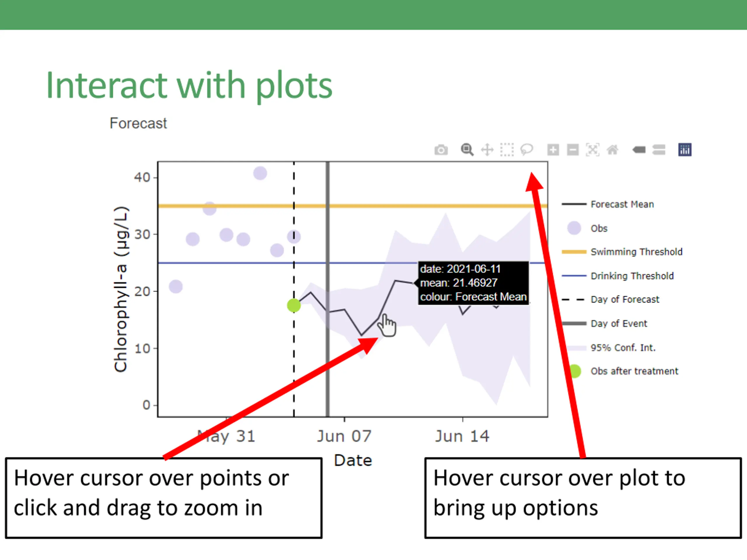
Task: Toggle Swimming Threshold legend entry
Action: (622, 252)
